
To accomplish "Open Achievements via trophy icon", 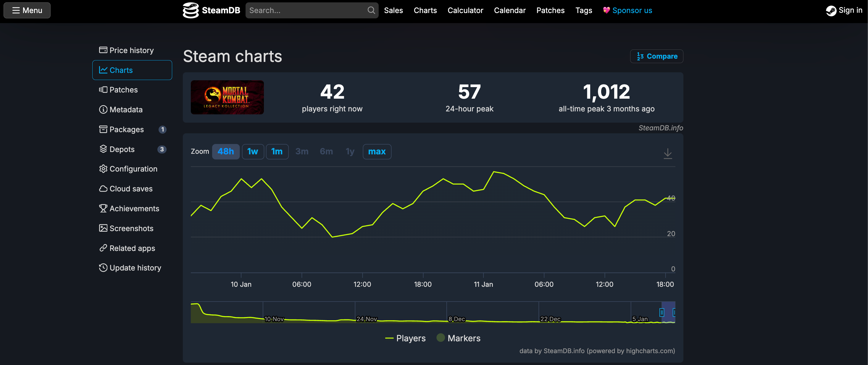I will click(103, 209).
